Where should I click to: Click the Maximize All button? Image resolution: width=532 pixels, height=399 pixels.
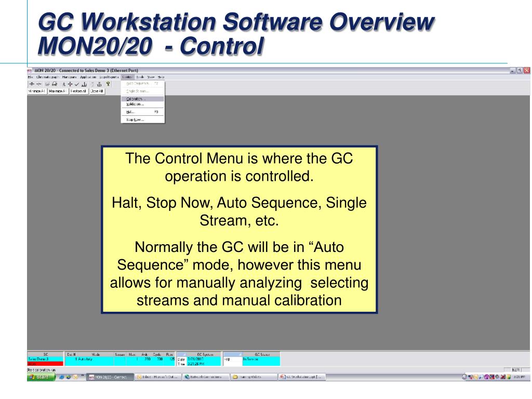click(x=58, y=91)
